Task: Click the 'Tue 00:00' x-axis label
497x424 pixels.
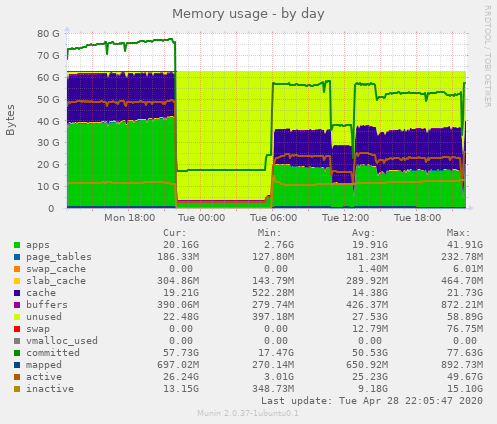Action: coord(202,218)
